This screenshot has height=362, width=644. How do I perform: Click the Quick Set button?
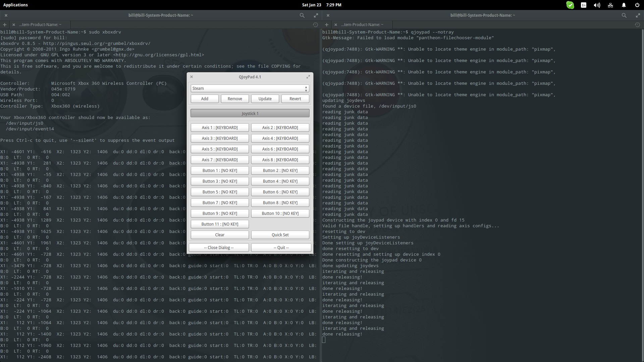point(280,235)
